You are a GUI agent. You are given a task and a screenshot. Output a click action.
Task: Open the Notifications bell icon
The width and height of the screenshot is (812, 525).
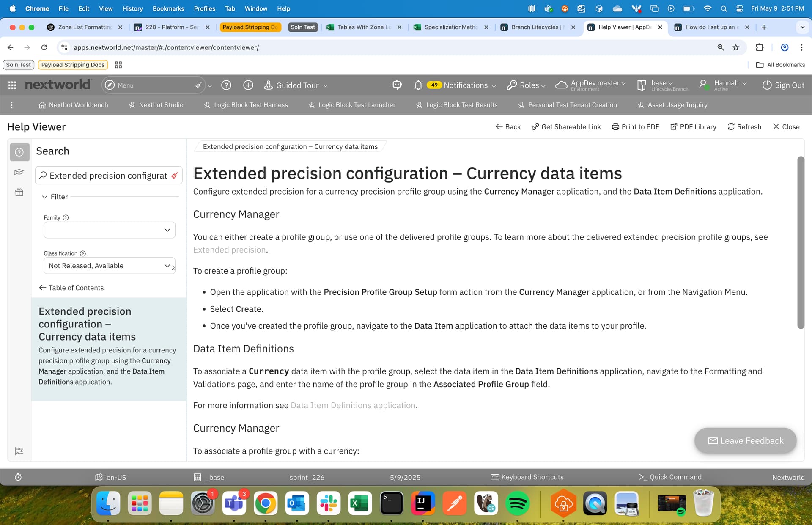tap(418, 85)
